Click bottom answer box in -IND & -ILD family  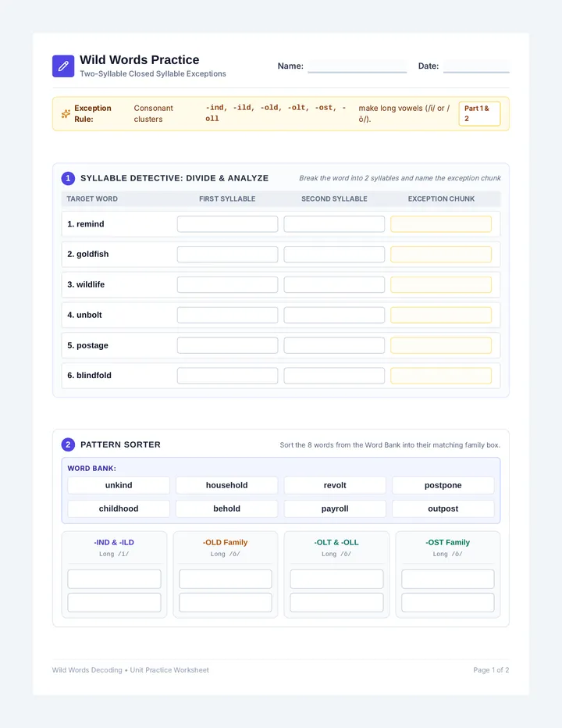114,603
